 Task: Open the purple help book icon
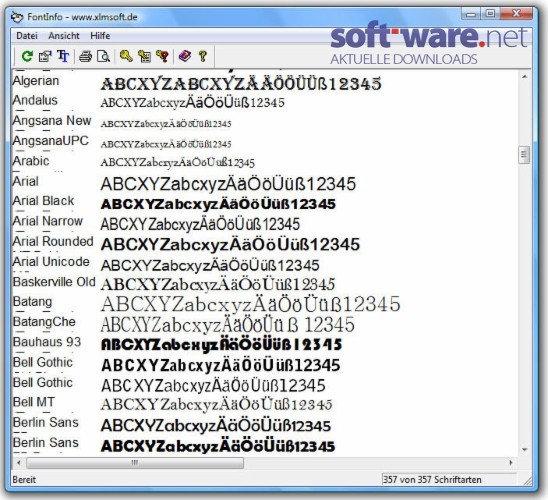pos(185,56)
